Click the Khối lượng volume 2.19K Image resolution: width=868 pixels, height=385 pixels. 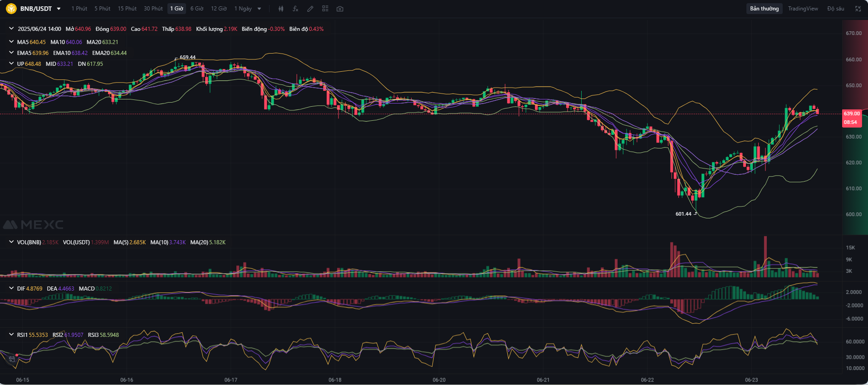230,29
